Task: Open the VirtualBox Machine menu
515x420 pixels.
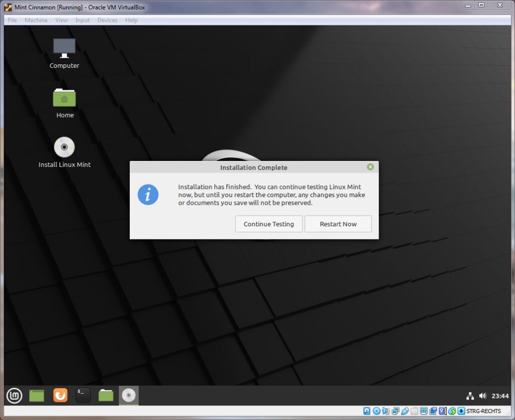Action: pos(36,20)
